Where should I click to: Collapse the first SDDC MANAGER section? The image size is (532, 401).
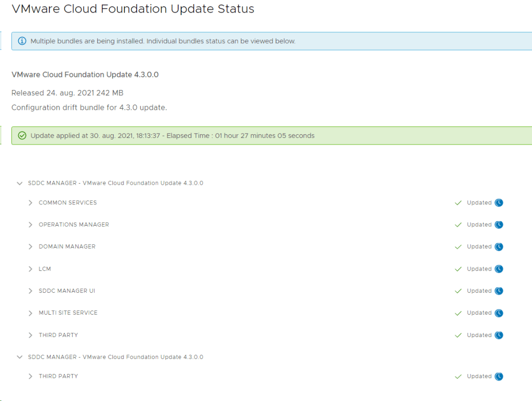20,183
